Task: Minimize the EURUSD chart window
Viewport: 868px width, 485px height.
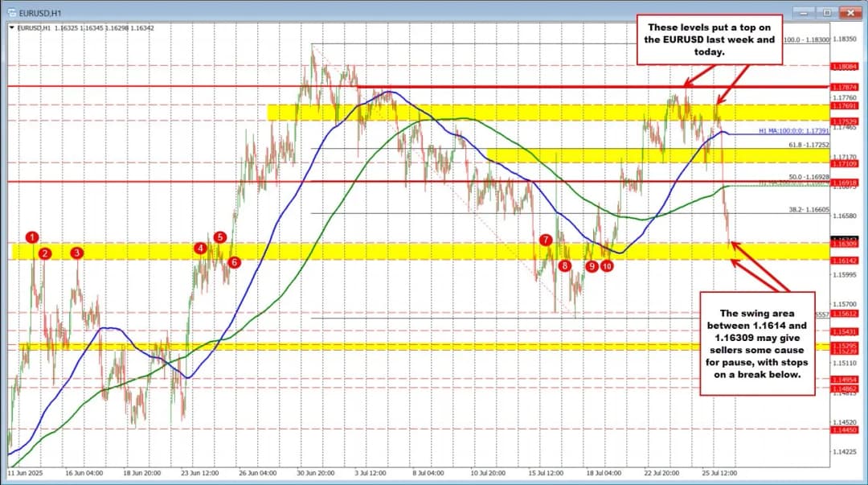Action: (x=809, y=13)
